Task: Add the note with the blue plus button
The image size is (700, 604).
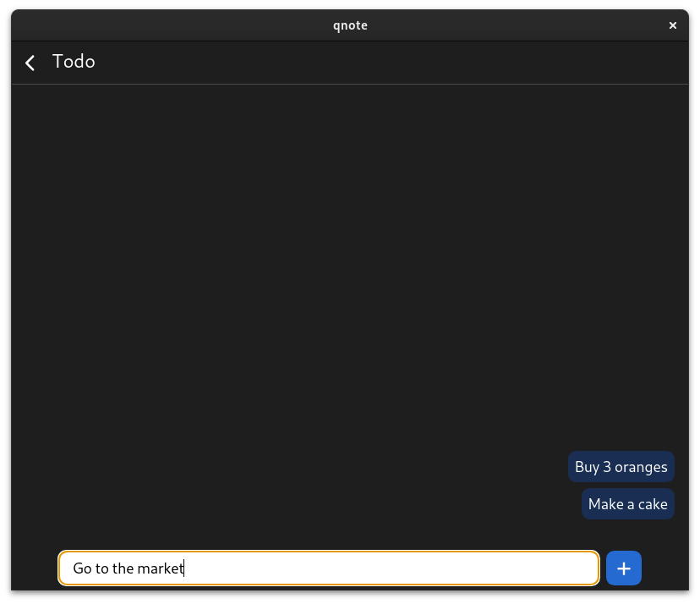Action: click(624, 568)
